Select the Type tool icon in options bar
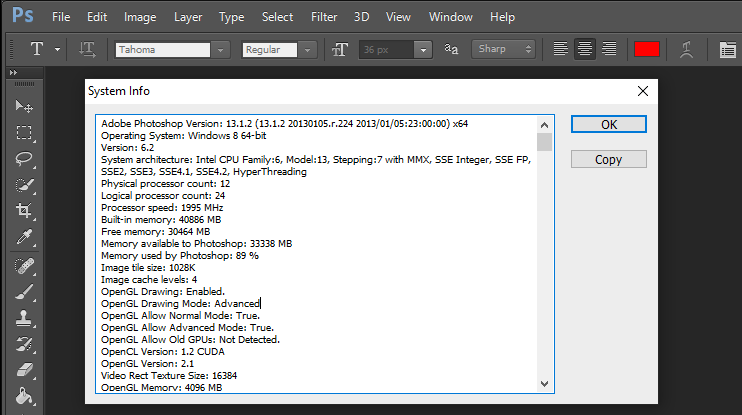This screenshot has width=742, height=415. point(37,49)
